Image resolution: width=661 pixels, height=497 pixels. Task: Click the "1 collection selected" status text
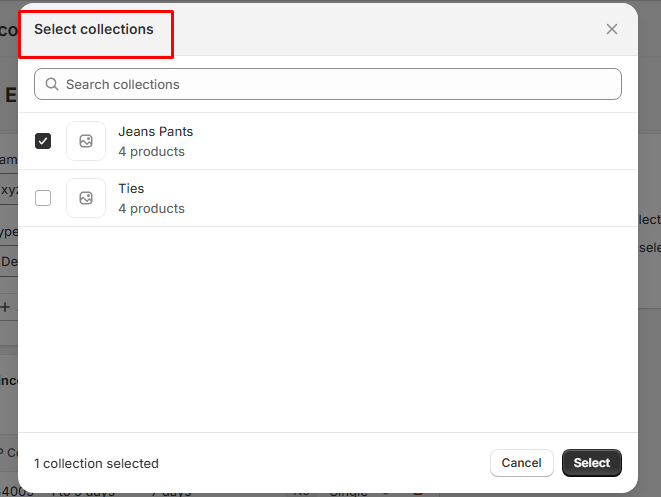(x=96, y=463)
